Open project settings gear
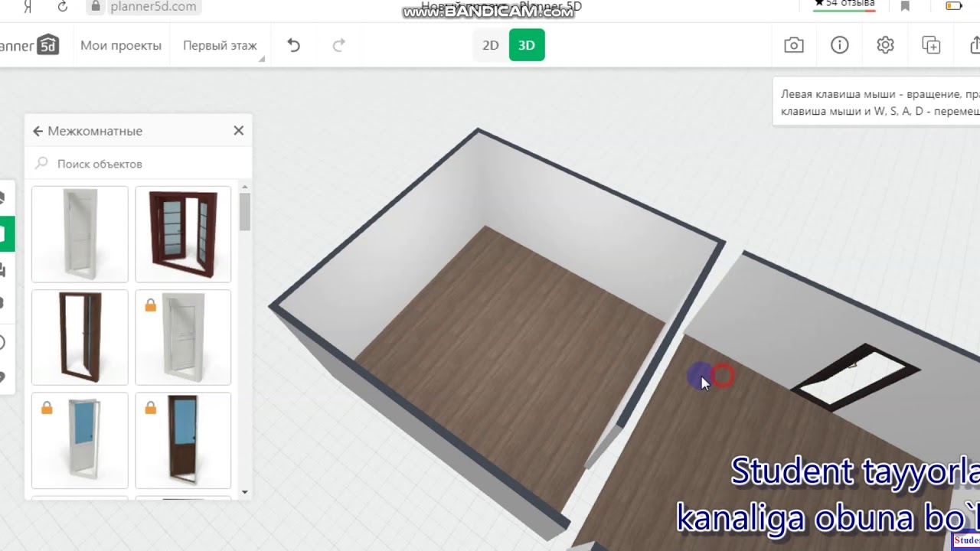 pyautogui.click(x=885, y=45)
